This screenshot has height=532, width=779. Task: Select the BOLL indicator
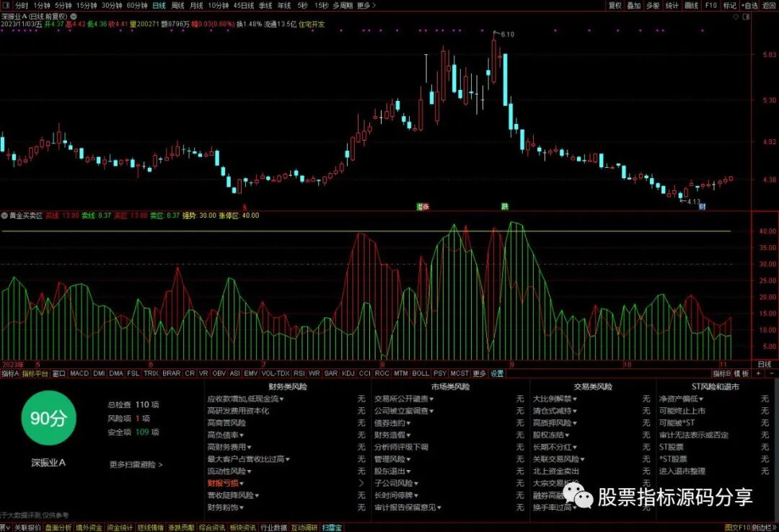click(x=421, y=373)
